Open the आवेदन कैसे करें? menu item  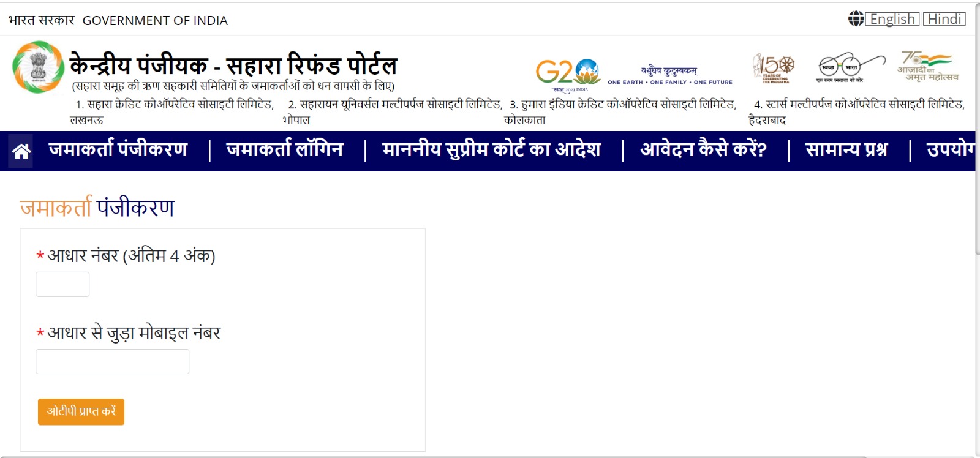coord(703,150)
